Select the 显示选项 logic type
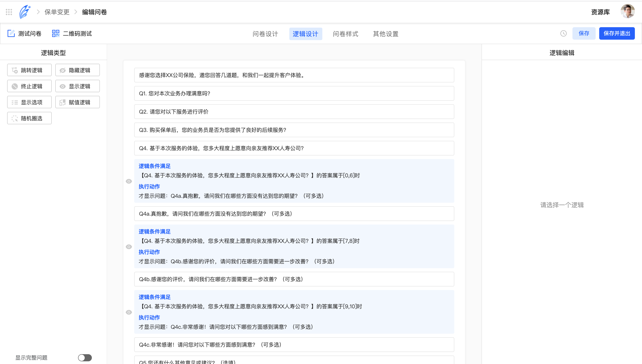 click(29, 102)
